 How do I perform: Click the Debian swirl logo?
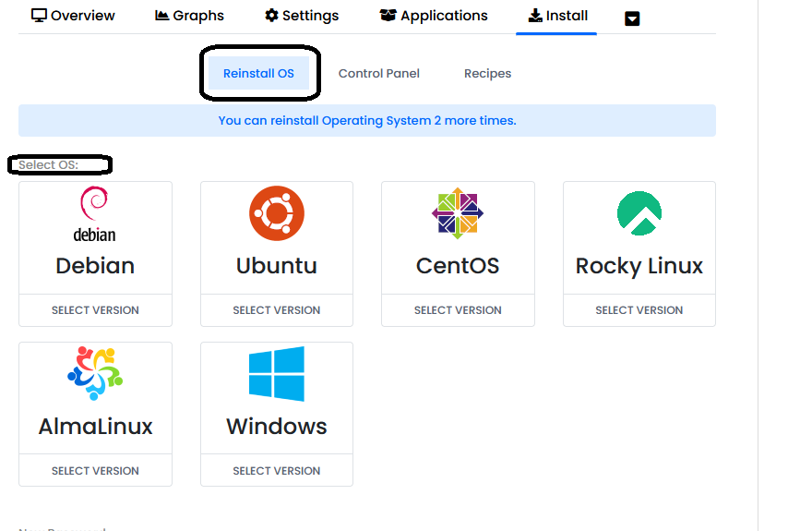[95, 214]
